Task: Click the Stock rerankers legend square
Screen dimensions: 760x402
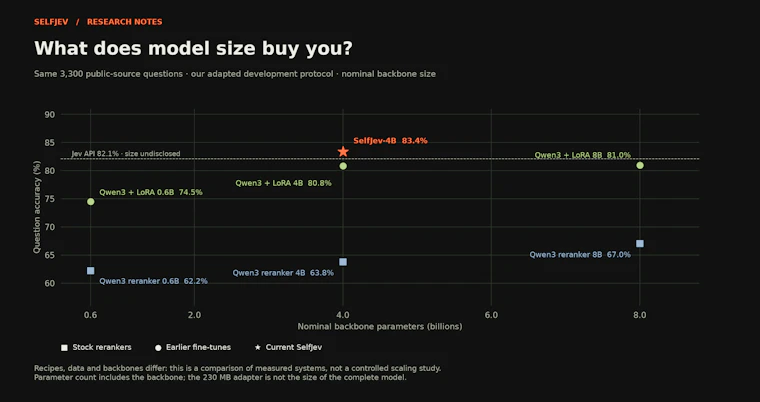Action: click(x=64, y=348)
